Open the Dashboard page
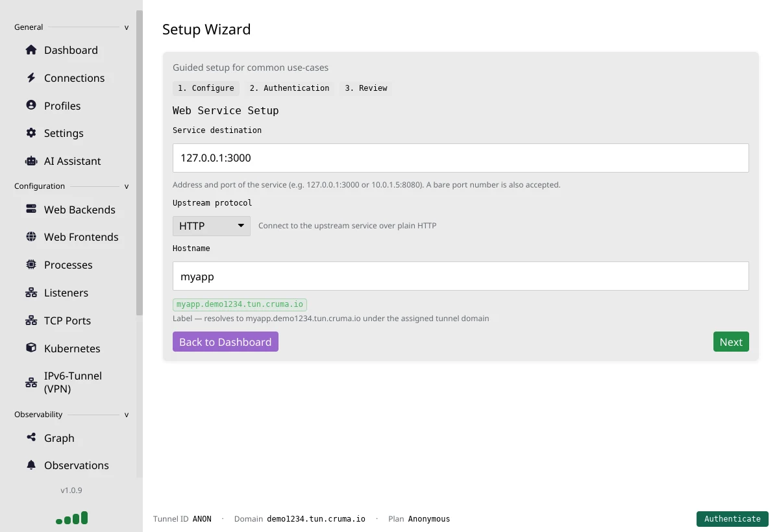Screen dimensions: 779x532 tap(71, 50)
